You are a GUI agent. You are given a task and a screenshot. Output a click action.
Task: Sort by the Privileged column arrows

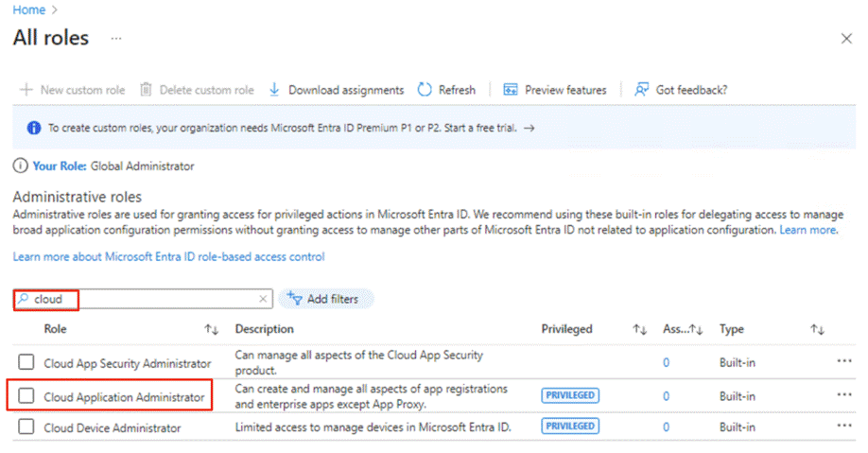[639, 329]
